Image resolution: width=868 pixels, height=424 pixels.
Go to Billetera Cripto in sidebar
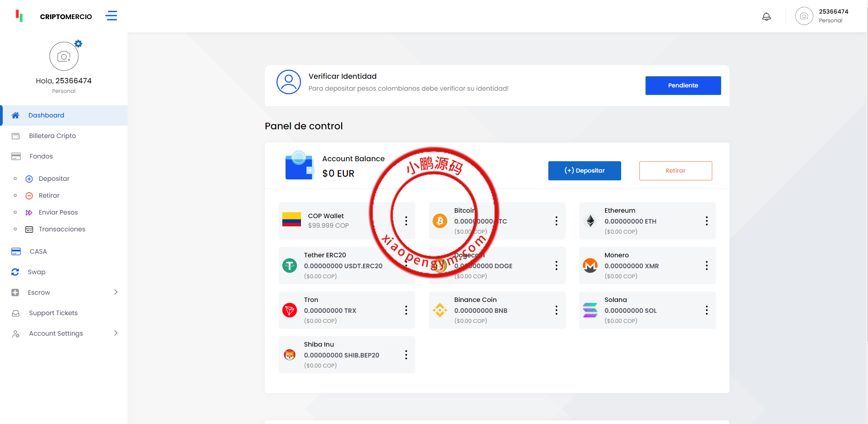52,136
